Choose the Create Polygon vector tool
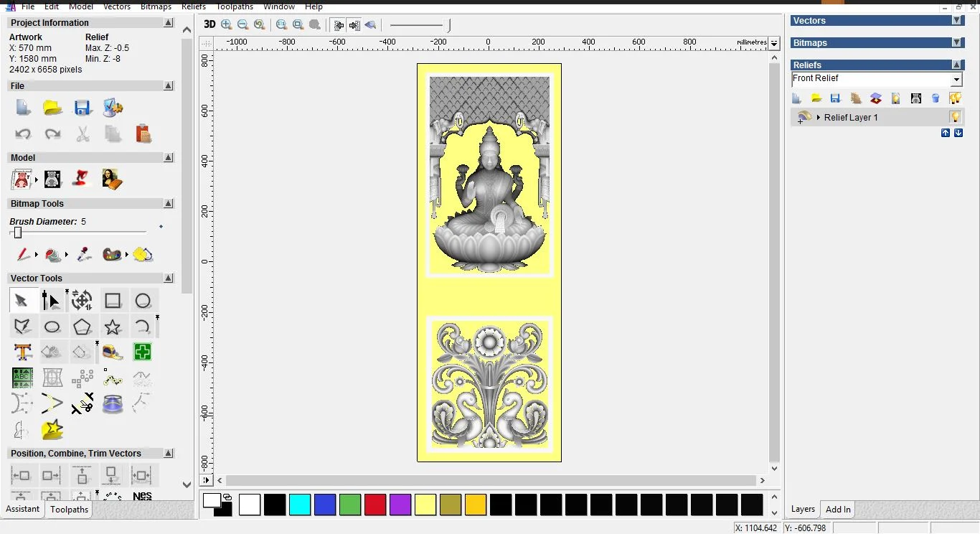980x534 pixels. pyautogui.click(x=82, y=327)
